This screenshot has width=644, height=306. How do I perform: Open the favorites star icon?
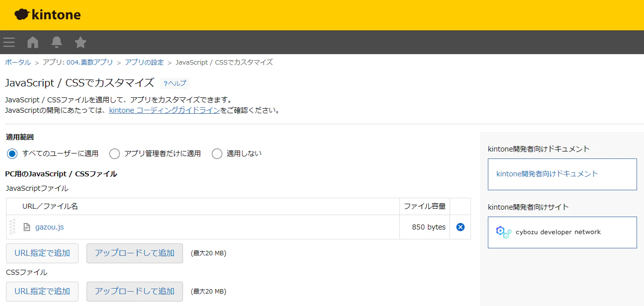81,42
